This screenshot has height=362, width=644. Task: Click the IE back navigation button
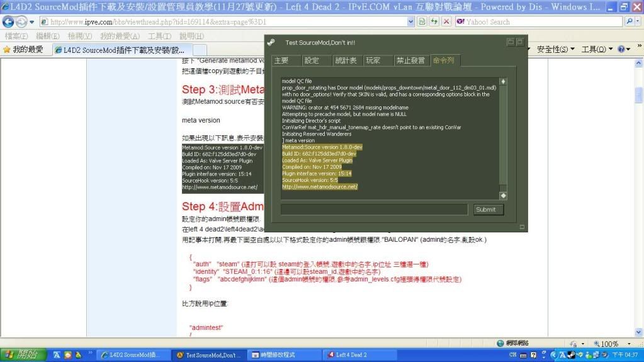[9, 21]
